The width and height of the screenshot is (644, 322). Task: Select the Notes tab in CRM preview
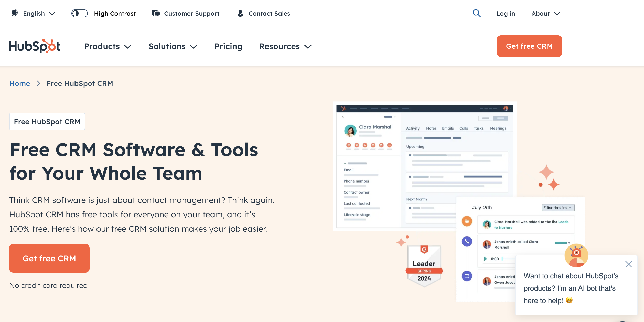click(431, 128)
